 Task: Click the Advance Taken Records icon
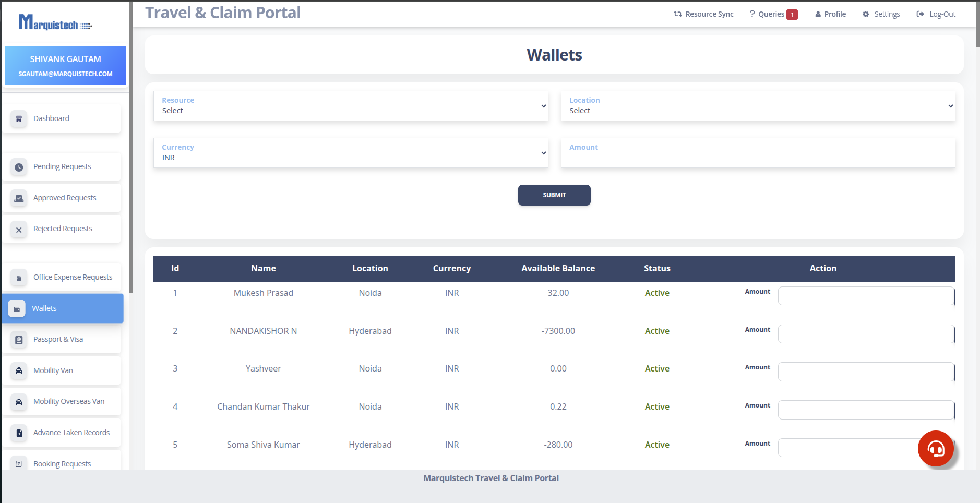[19, 433]
